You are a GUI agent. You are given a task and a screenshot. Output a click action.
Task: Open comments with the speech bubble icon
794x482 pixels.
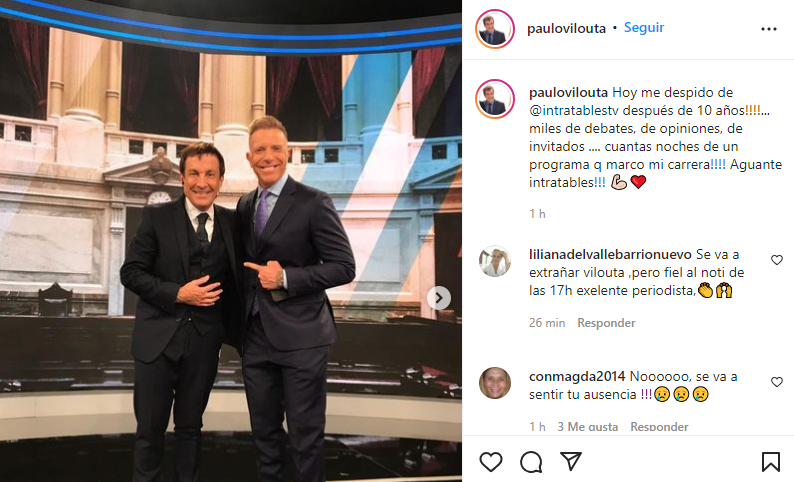point(531,462)
